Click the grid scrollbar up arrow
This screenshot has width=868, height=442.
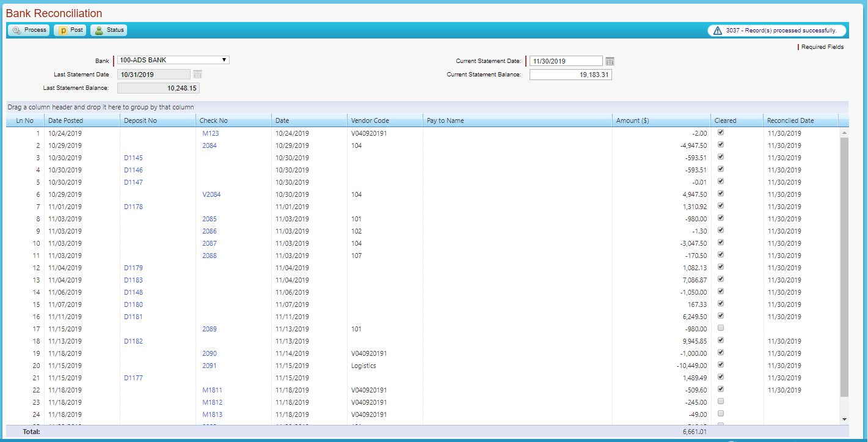coord(844,133)
